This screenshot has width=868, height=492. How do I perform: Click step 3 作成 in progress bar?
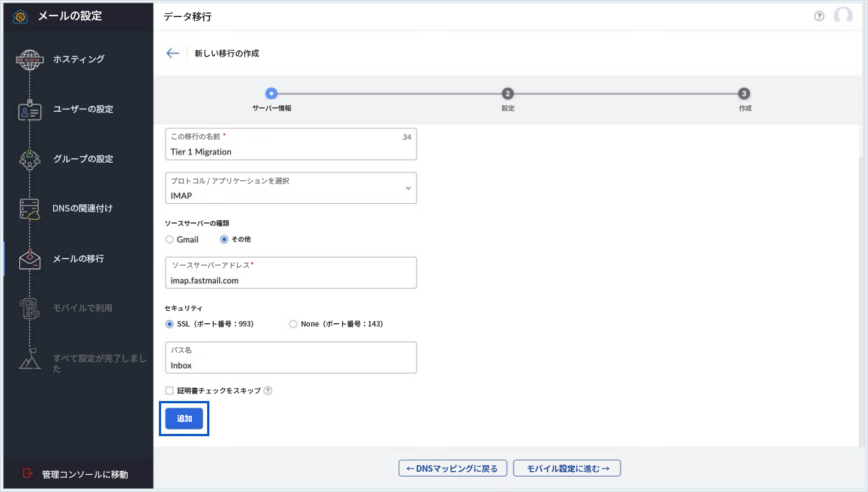click(x=744, y=94)
